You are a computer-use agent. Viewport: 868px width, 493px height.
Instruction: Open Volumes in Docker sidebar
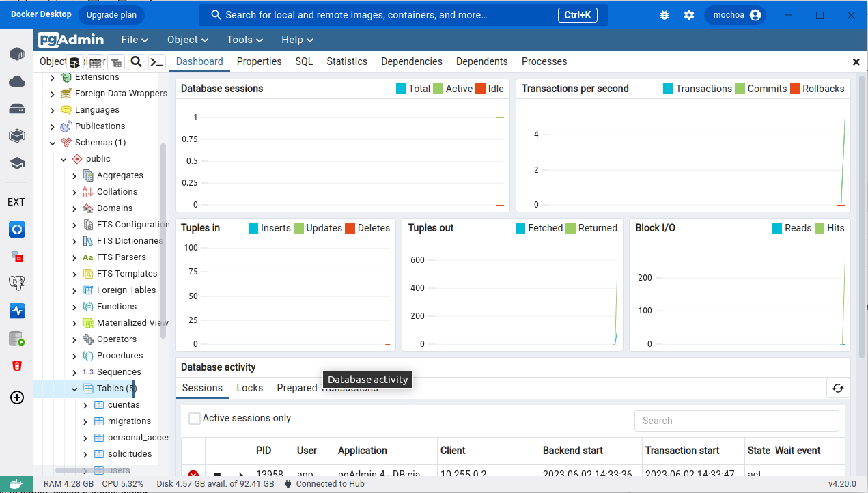coord(17,109)
